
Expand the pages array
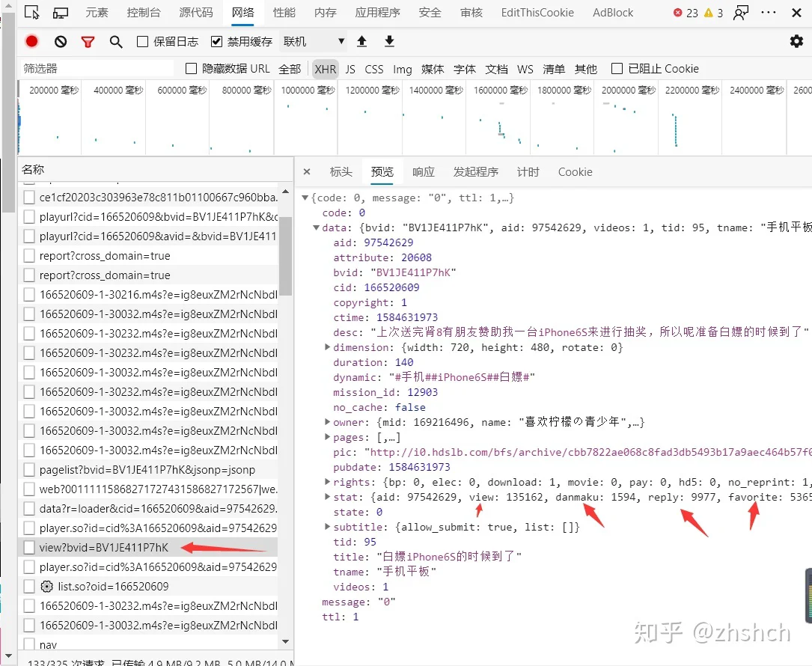point(327,437)
